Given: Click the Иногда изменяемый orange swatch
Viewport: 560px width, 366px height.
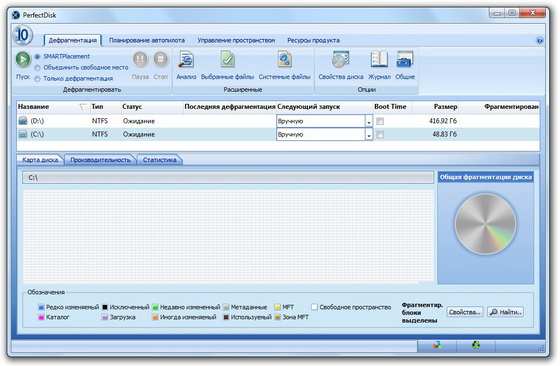Looking at the screenshot, I should (155, 317).
